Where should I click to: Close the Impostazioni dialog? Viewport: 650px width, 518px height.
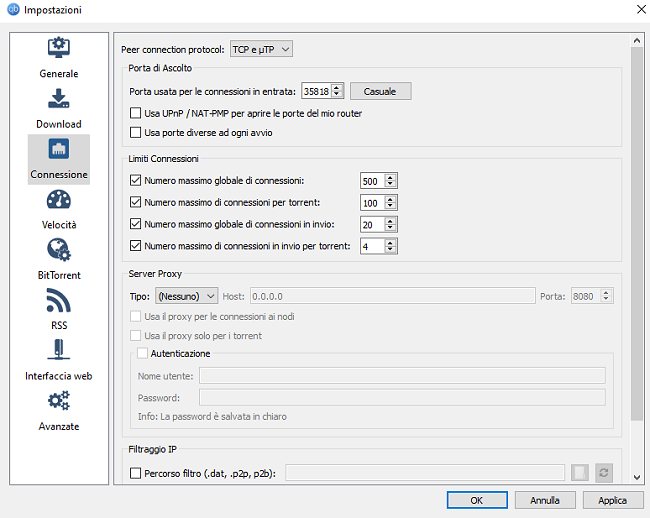(641, 9)
